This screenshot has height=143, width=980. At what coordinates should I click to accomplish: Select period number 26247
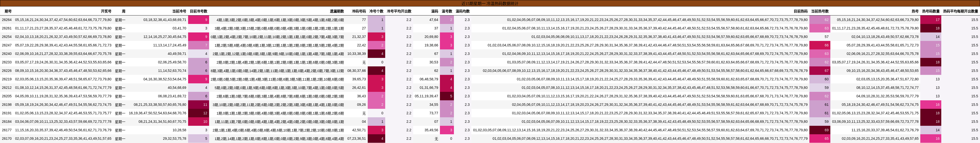tap(6, 45)
